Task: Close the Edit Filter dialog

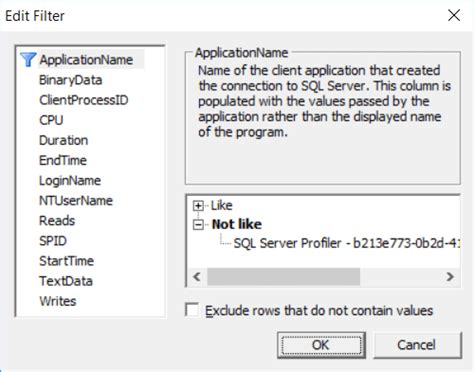Action: click(454, 15)
